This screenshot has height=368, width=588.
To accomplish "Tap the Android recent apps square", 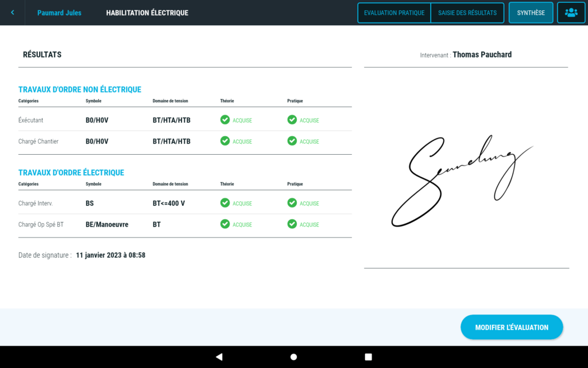I will tap(369, 356).
